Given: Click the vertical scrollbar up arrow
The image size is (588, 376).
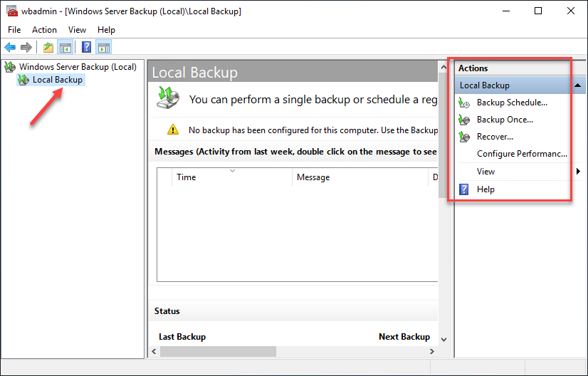Looking at the screenshot, I should (x=443, y=68).
